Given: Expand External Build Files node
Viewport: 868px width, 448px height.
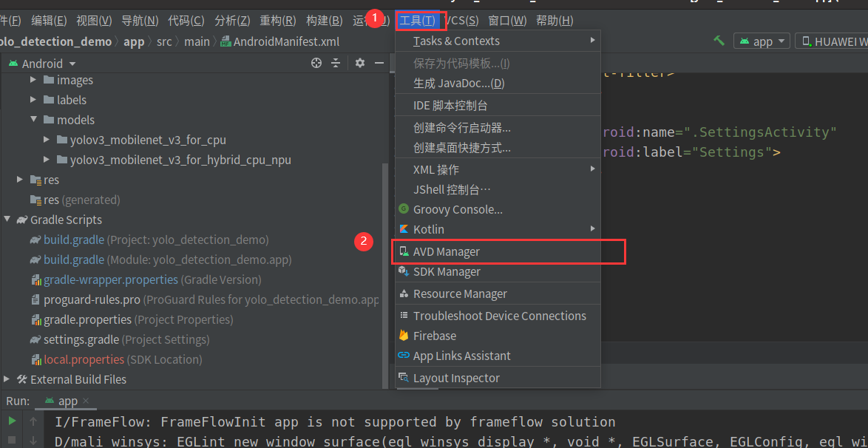Looking at the screenshot, I should [x=7, y=379].
